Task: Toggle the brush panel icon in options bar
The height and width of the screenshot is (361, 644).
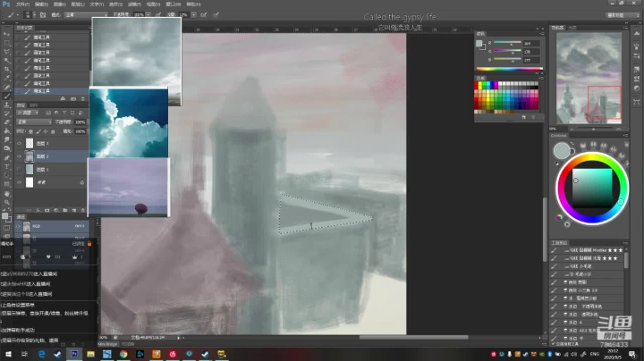Action: tap(43, 15)
